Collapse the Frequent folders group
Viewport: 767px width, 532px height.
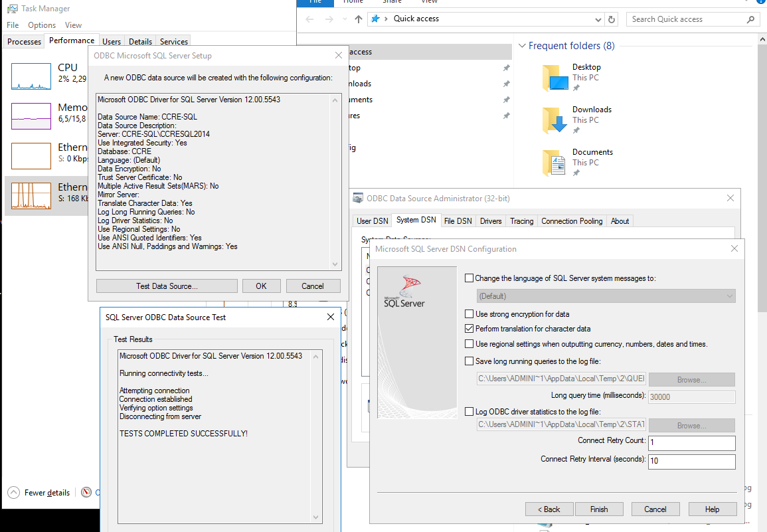coord(522,46)
